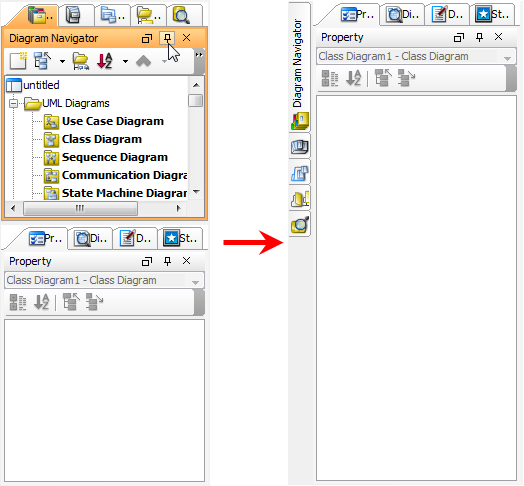Open Documentation tab in lower left panel

tap(136, 239)
